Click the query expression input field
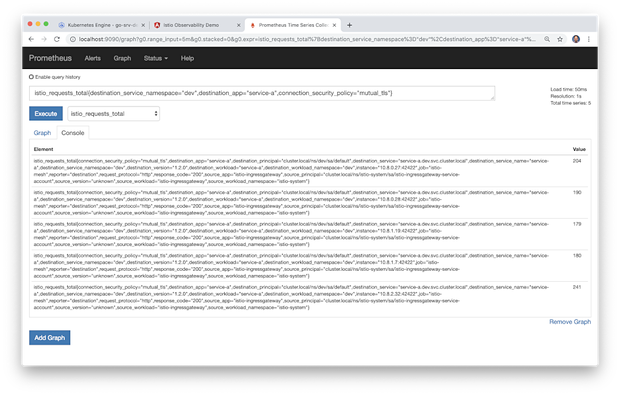This screenshot has width=620, height=395. click(x=262, y=93)
